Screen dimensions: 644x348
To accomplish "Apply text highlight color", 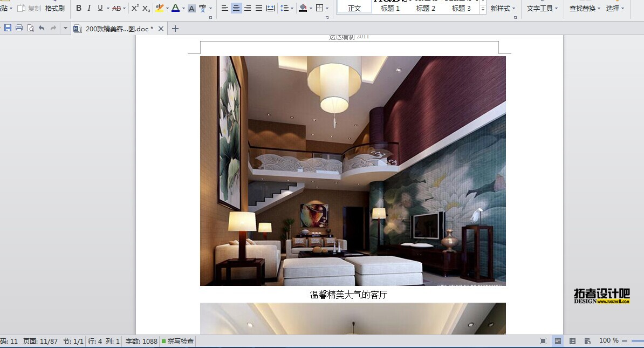I will (x=159, y=8).
